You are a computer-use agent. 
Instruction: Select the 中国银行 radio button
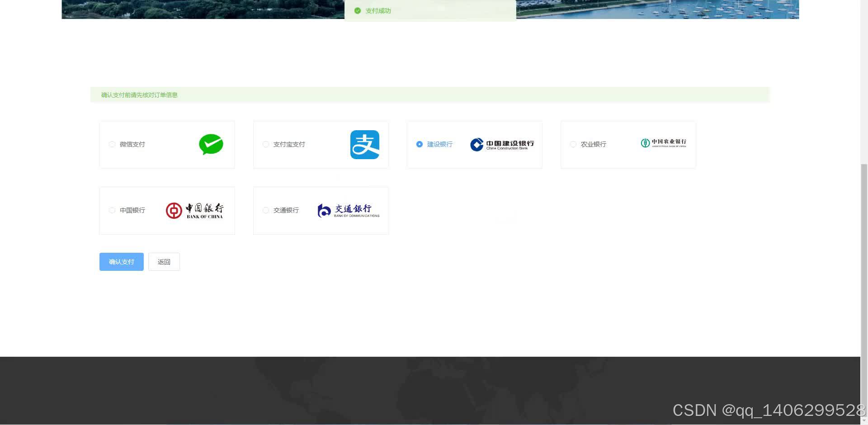point(112,210)
